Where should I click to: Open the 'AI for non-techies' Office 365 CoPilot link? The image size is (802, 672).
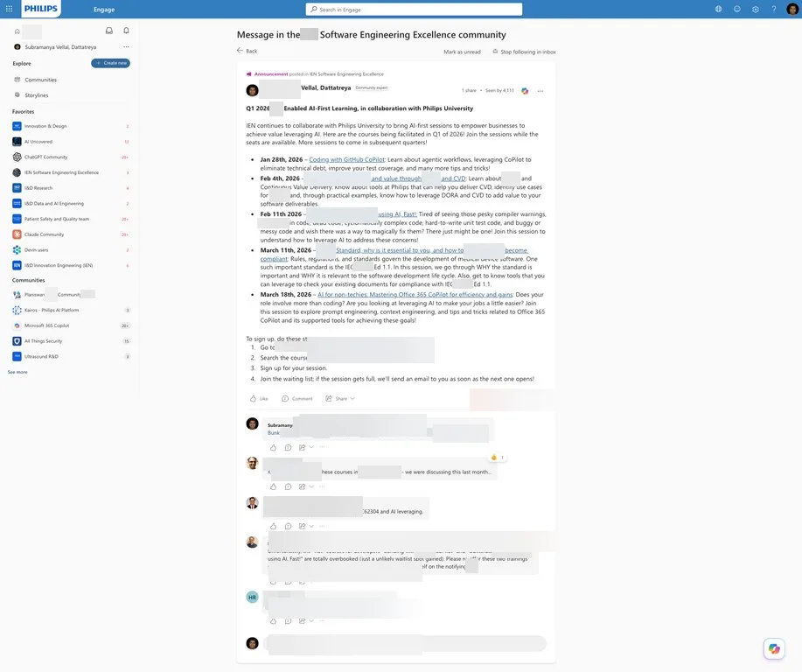pos(415,295)
